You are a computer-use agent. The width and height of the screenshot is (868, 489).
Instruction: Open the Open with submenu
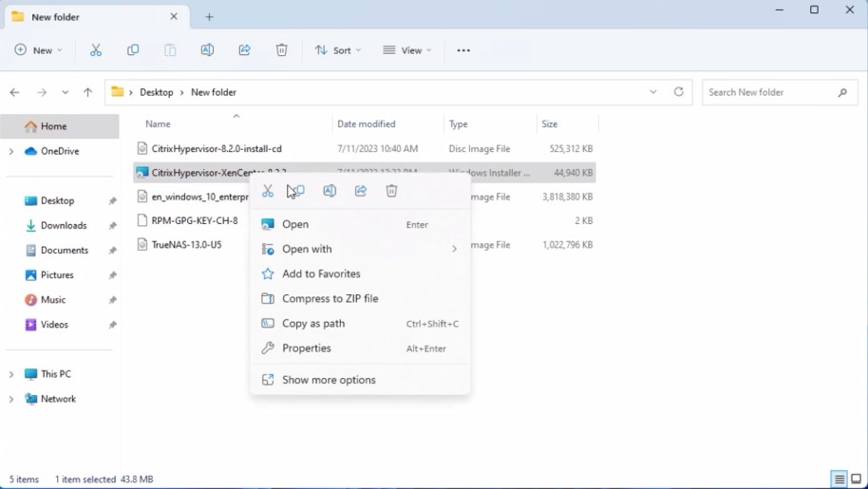pos(360,249)
